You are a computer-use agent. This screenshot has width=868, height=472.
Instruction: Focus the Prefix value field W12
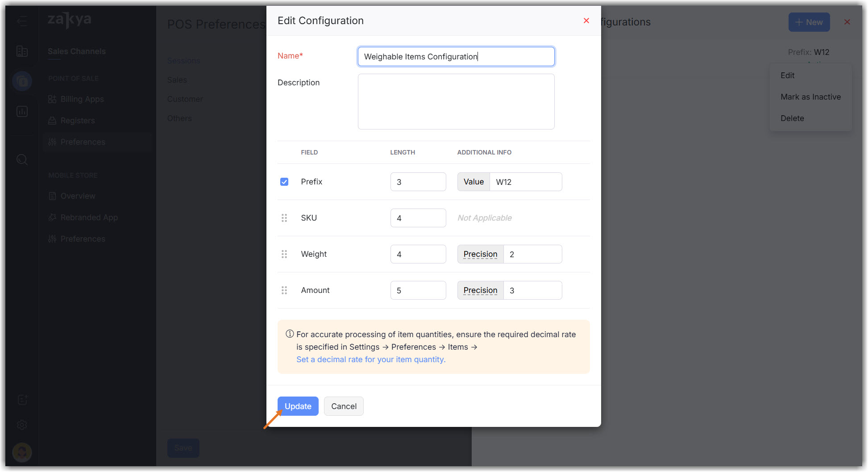tap(525, 182)
